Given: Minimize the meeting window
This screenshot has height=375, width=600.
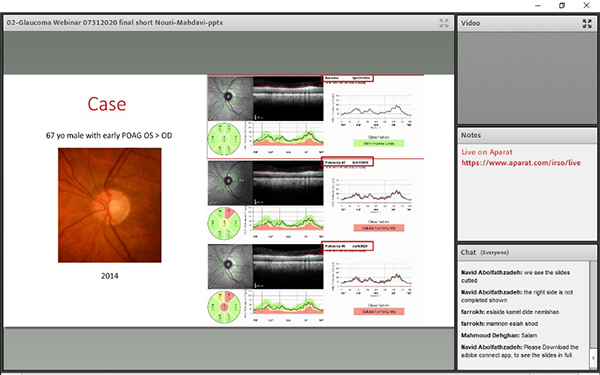Looking at the screenshot, I should coord(538,5).
